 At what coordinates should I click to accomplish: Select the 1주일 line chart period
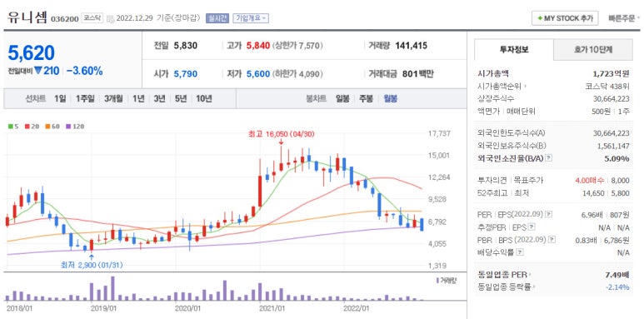(x=85, y=98)
